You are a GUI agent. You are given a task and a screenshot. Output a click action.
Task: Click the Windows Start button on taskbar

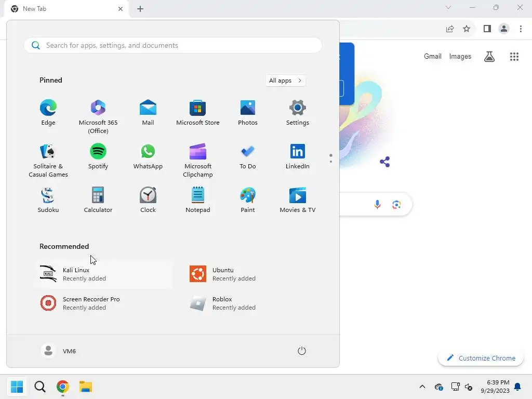17,387
